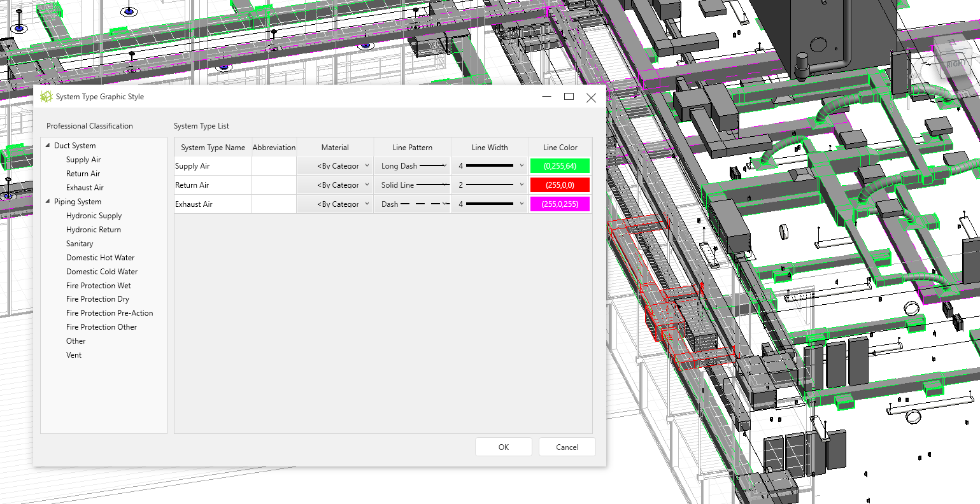
Task: Open Exhaust Air Line Pattern dropdown
Action: pos(413,204)
